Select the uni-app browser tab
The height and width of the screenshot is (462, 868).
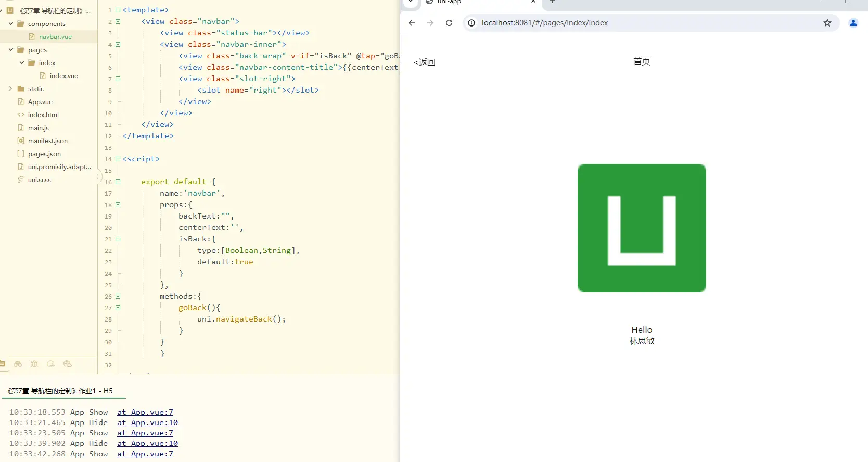click(479, 3)
